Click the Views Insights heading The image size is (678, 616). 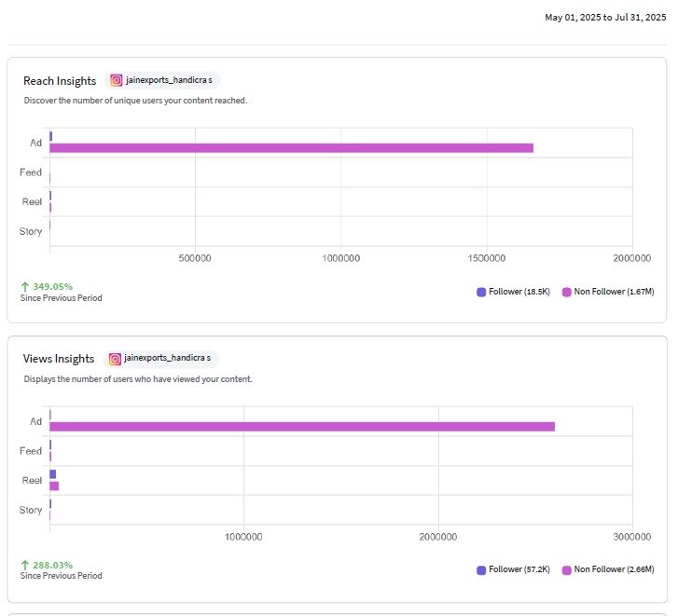point(59,359)
